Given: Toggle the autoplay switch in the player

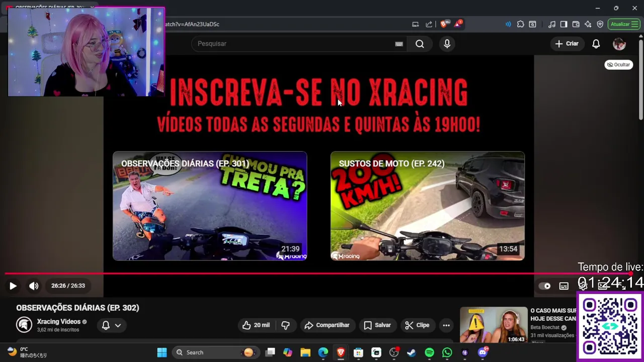Looking at the screenshot, I should [545, 286].
